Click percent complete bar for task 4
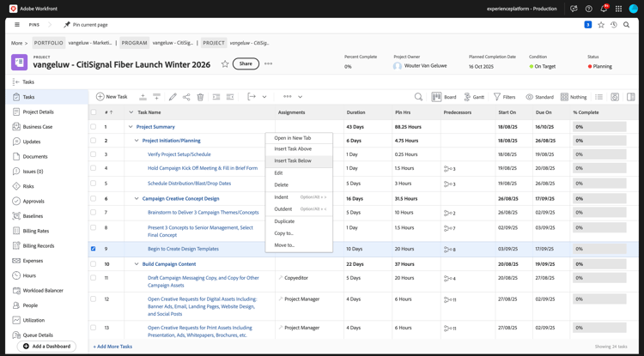This screenshot has width=644, height=356. (x=599, y=169)
